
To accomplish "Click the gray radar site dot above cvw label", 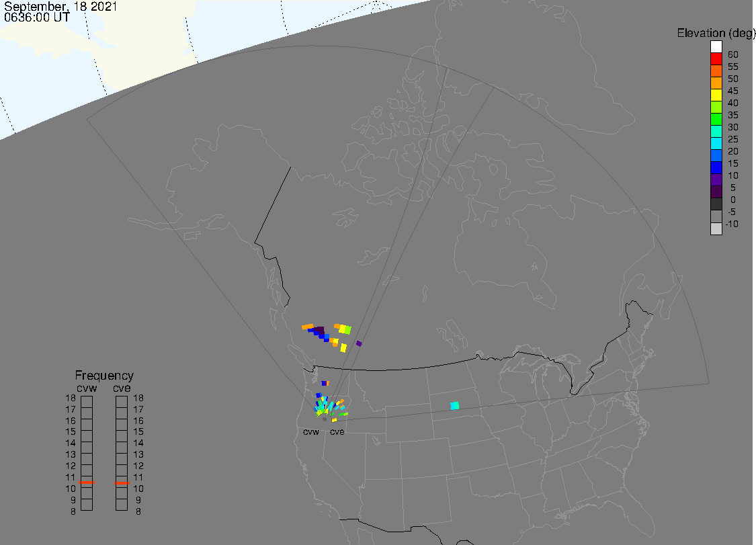I will pos(325,419).
